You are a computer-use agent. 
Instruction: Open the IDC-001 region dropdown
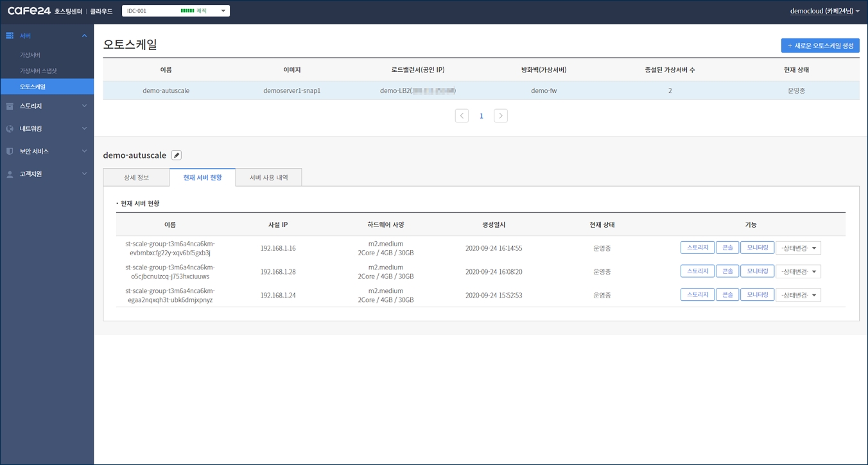tap(175, 11)
